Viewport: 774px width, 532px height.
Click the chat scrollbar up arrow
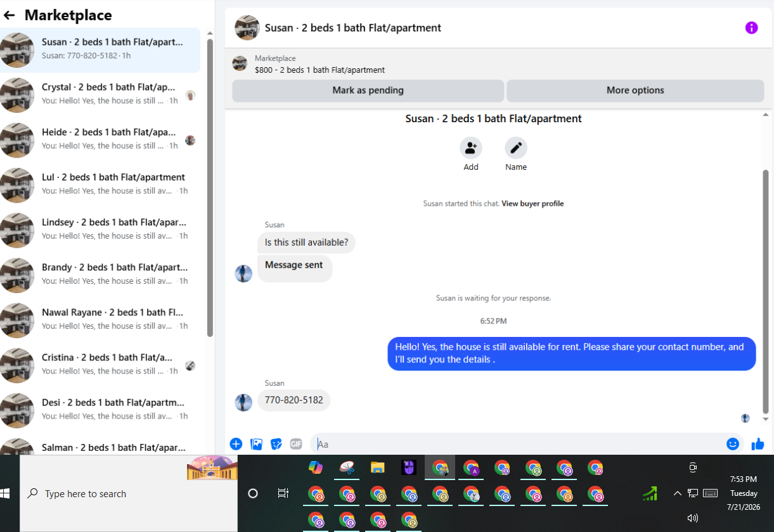tap(765, 115)
